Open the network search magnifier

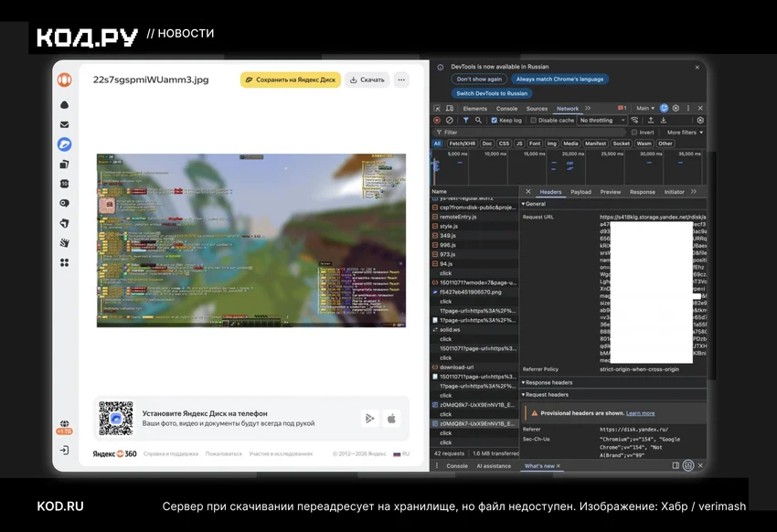coord(478,120)
